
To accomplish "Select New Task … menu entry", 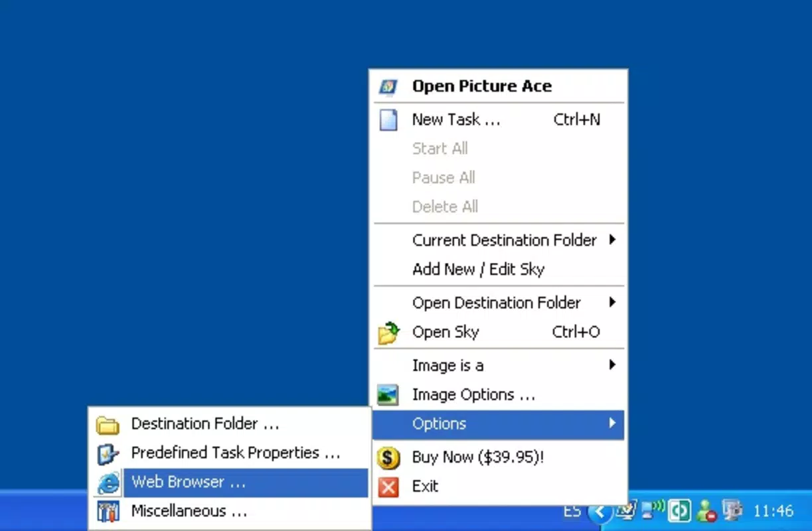I will point(499,119).
